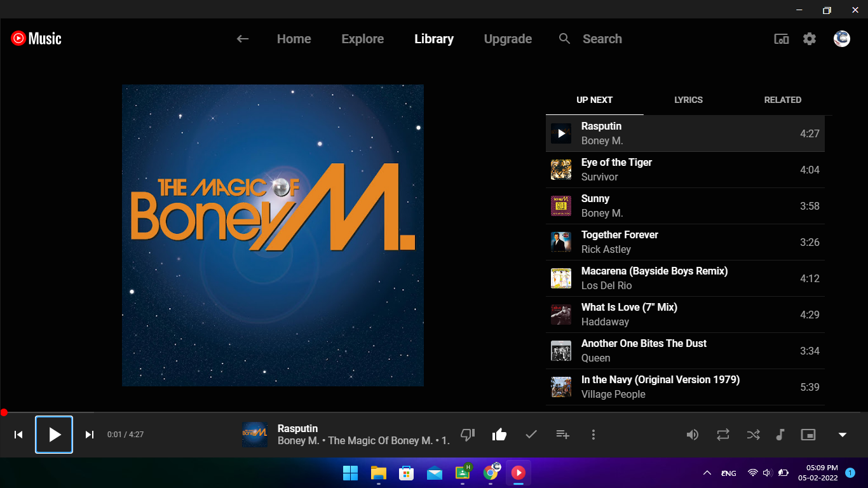868x488 pixels.
Task: Dislike the current song Rasputin
Action: [x=468, y=435]
